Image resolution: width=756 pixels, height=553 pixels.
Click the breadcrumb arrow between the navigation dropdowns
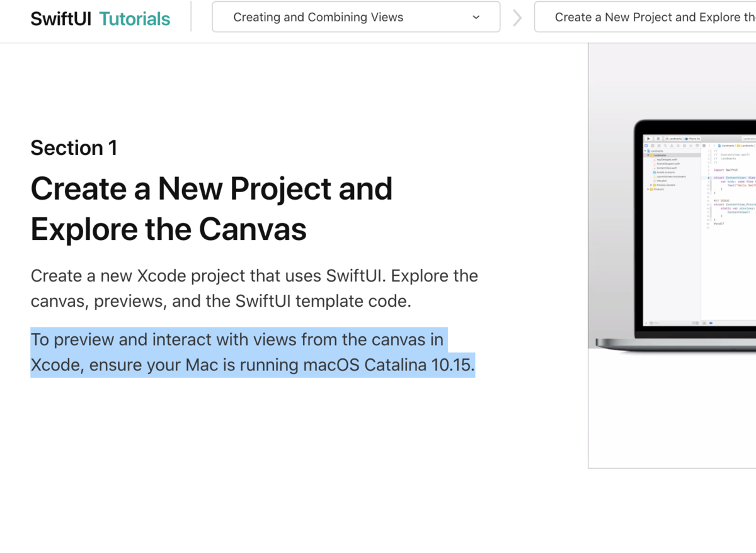click(x=517, y=18)
